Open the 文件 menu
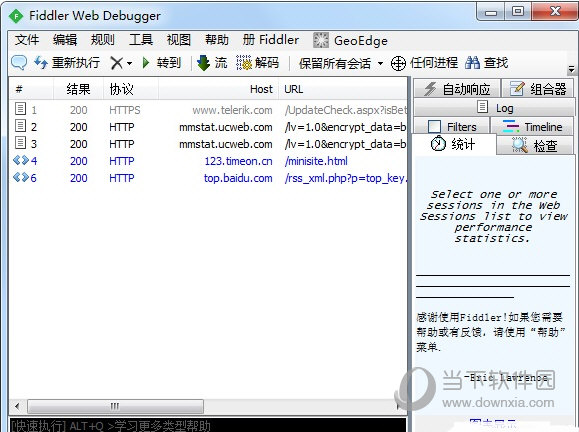The image size is (579, 432). pos(27,40)
